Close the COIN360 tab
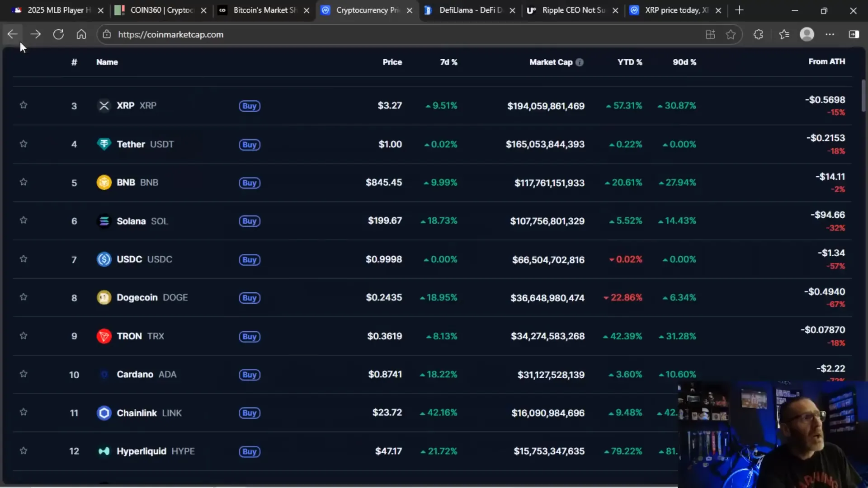 204,10
